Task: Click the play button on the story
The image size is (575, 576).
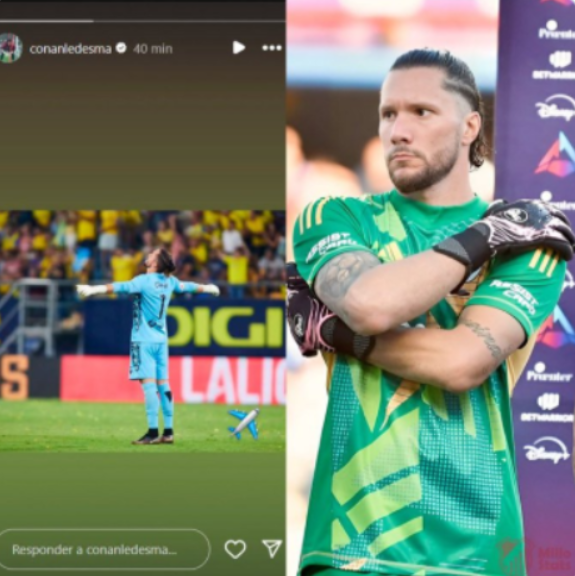Action: coord(238,48)
